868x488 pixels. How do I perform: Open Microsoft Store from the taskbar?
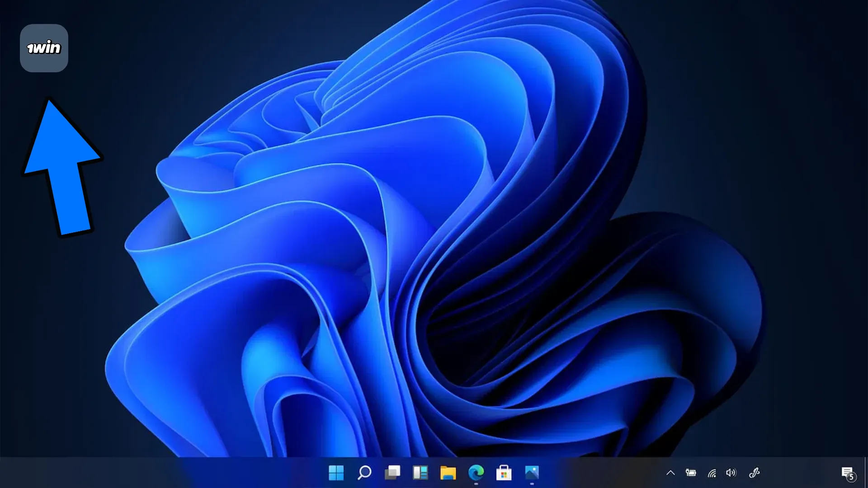pos(504,473)
